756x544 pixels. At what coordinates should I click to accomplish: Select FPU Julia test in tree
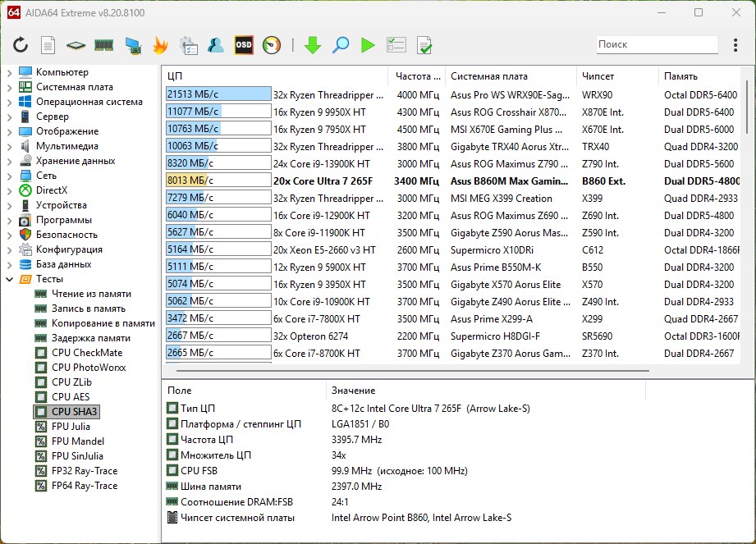(x=71, y=427)
